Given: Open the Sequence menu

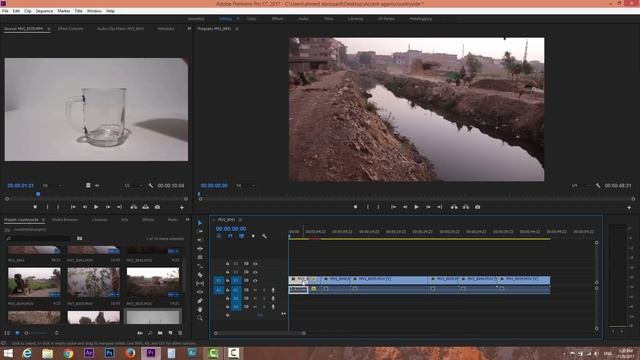Looking at the screenshot, I should pyautogui.click(x=44, y=11).
